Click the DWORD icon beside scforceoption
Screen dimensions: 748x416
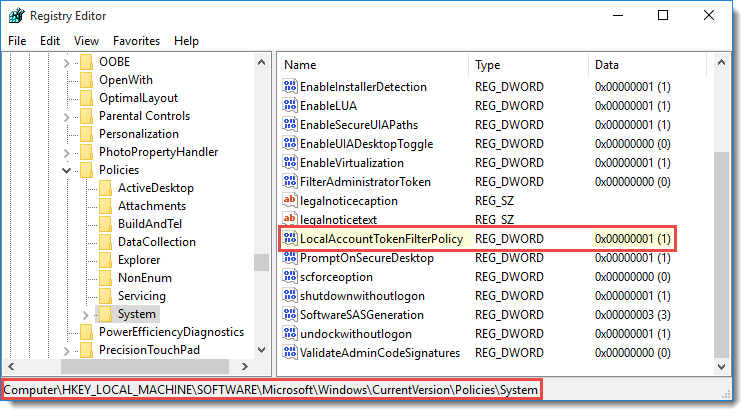point(290,277)
